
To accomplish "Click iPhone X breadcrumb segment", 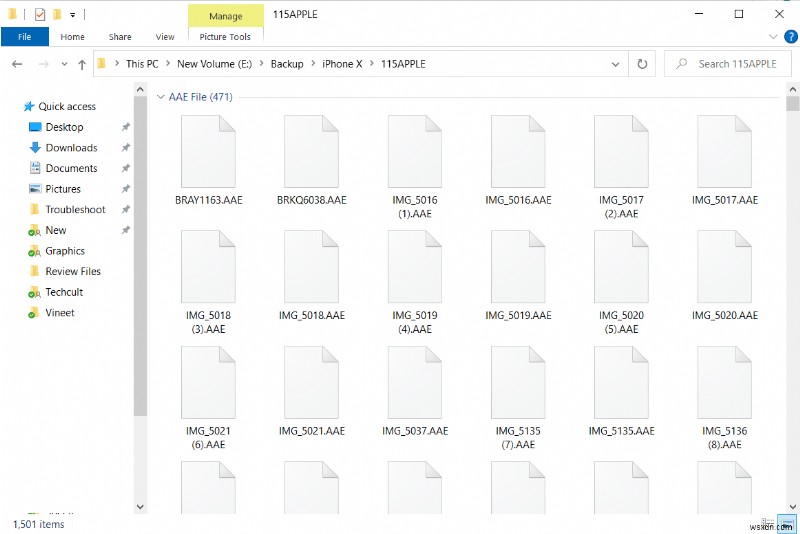I will click(x=342, y=64).
